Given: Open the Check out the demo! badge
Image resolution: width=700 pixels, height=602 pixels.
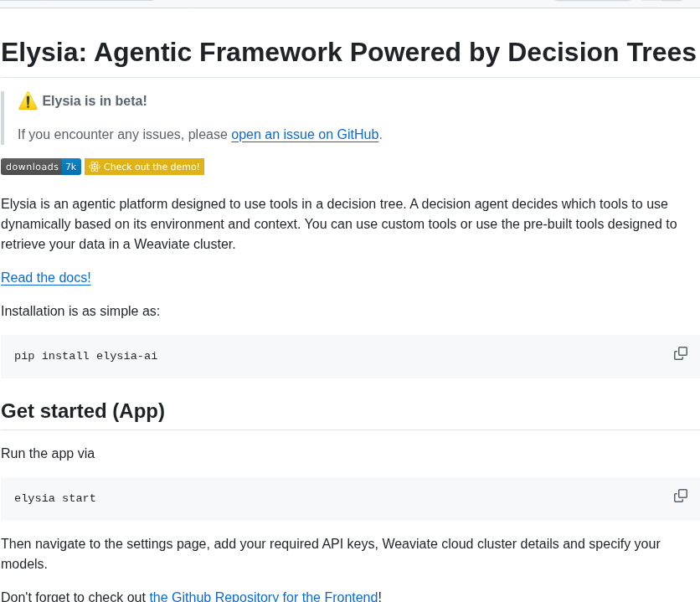Looking at the screenshot, I should (144, 167).
